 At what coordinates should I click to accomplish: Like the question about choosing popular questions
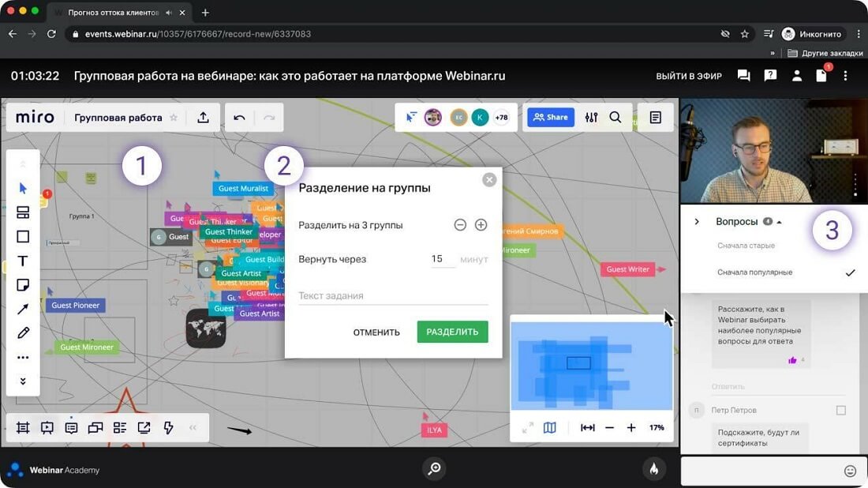795,359
